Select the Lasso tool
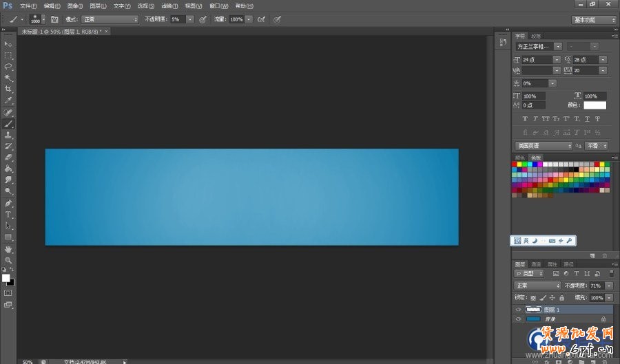 (8, 67)
